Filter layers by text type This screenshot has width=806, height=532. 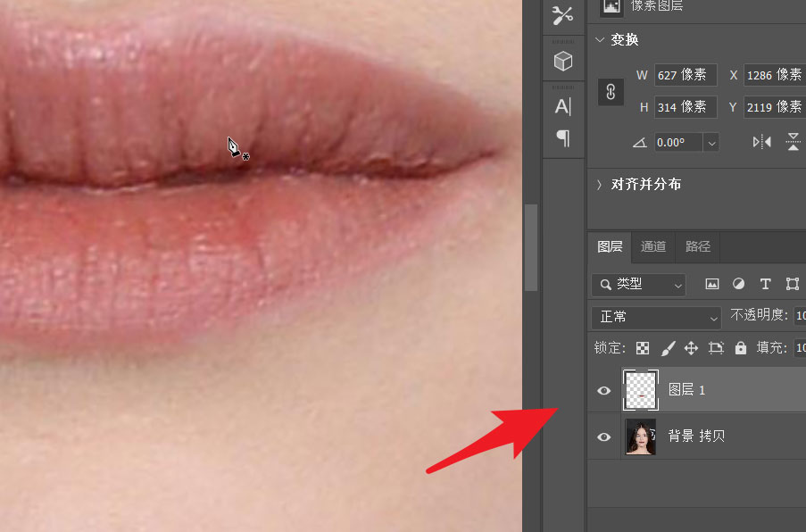pyautogui.click(x=766, y=284)
